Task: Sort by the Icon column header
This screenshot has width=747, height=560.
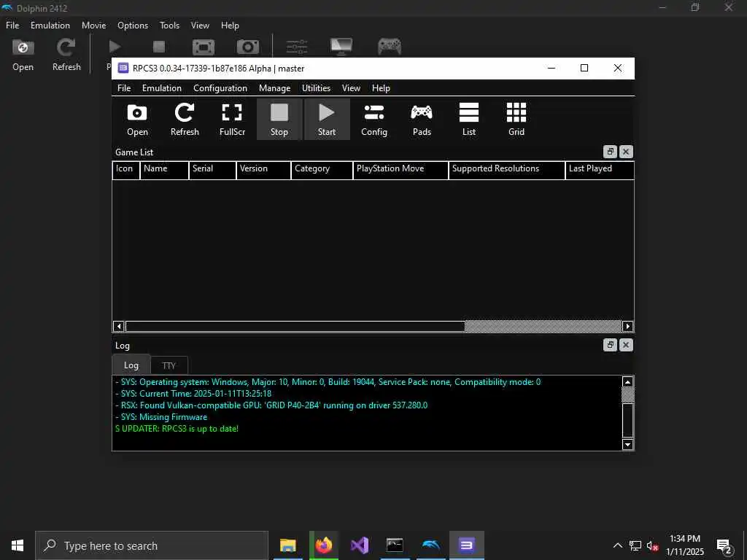Action: click(x=125, y=170)
